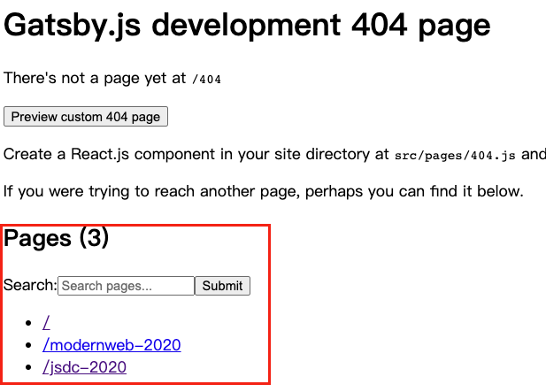Click the Submit button

coord(222,286)
